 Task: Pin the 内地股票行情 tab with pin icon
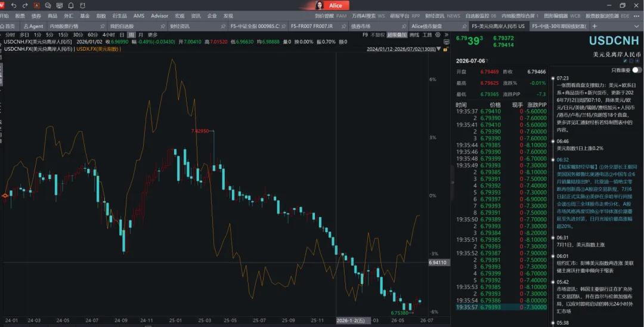(102, 26)
